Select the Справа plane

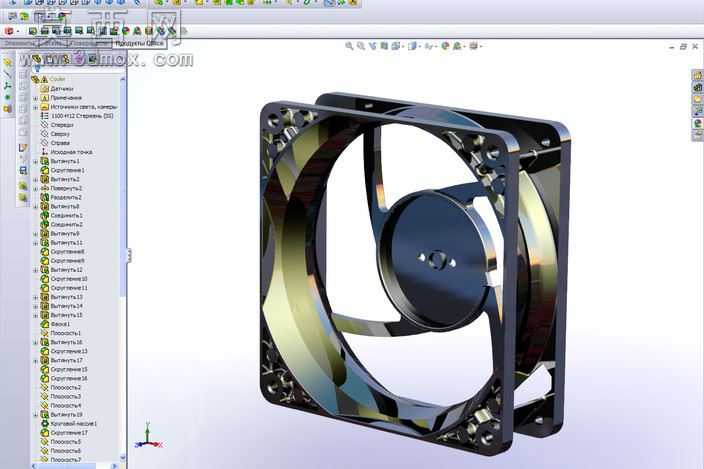point(55,143)
